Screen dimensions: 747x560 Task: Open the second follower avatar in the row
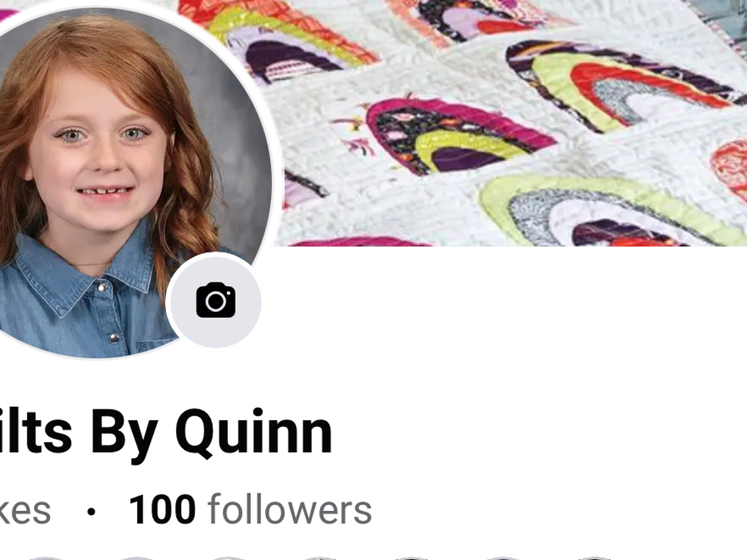[138, 558]
